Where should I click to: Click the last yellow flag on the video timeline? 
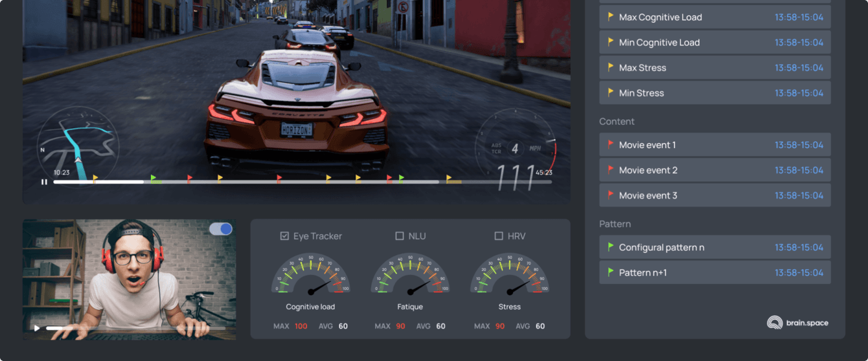point(449,178)
